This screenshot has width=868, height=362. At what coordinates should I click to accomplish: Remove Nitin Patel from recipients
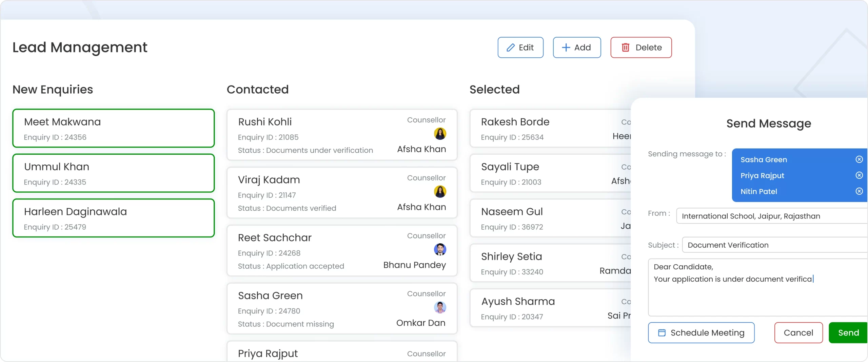click(859, 191)
